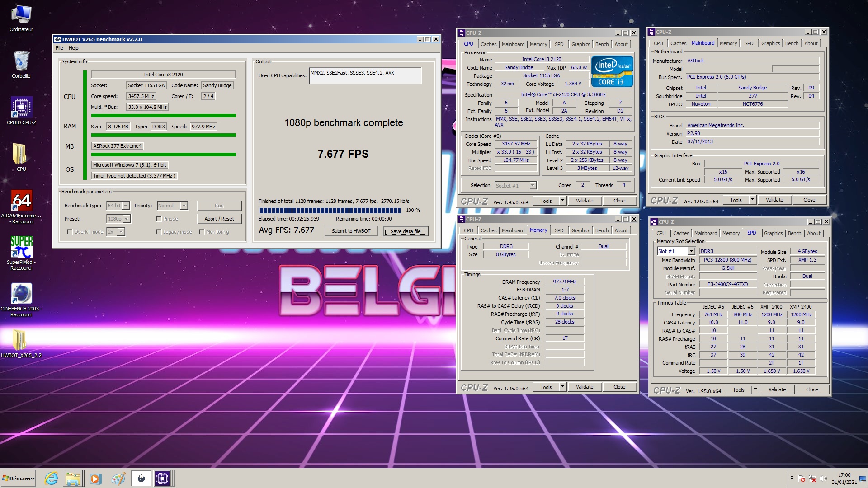Image resolution: width=868 pixels, height=488 pixels.
Task: Open the Help menu in HWBOT x265
Action: click(73, 48)
